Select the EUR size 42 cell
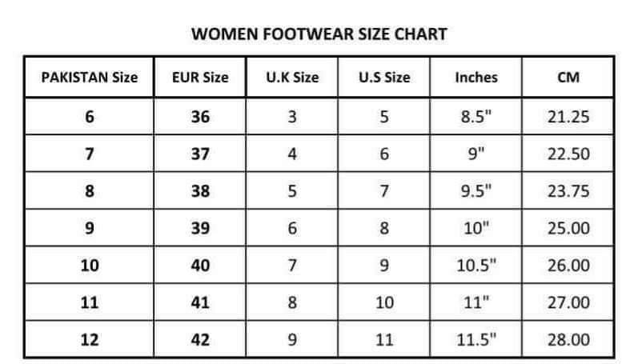The height and width of the screenshot is (364, 638). [200, 339]
